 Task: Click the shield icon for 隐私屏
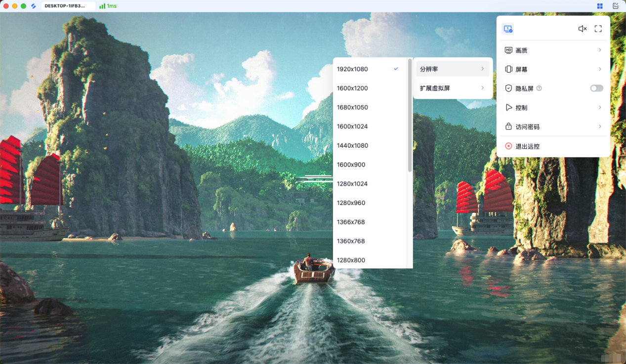pos(508,88)
